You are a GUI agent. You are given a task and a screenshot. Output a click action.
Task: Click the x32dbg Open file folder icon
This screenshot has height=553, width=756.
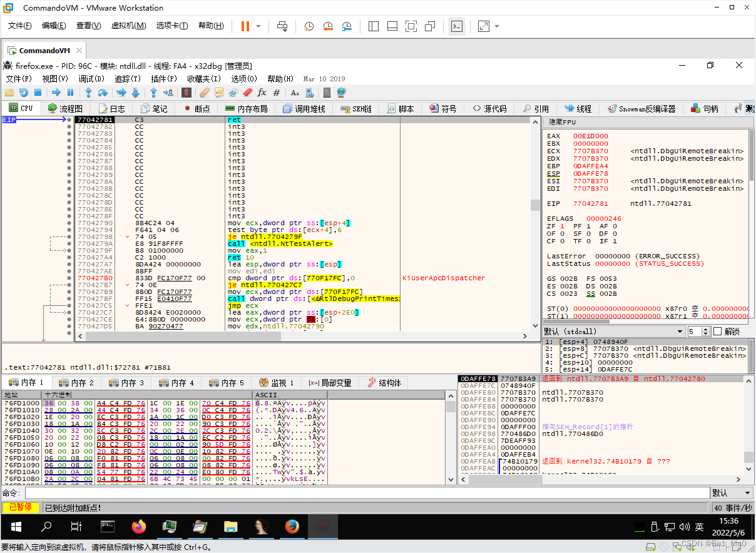pyautogui.click(x=9, y=92)
